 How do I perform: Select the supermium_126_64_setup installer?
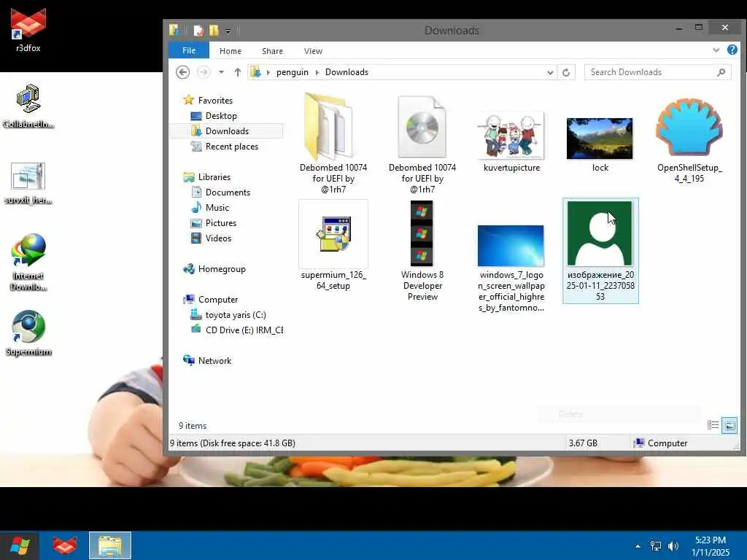[x=333, y=246]
